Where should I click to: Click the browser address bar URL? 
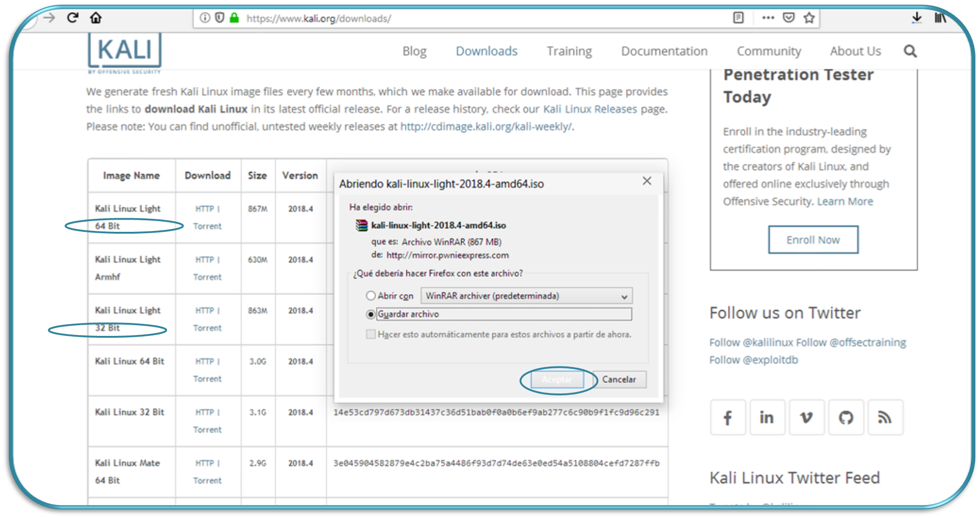click(x=318, y=19)
